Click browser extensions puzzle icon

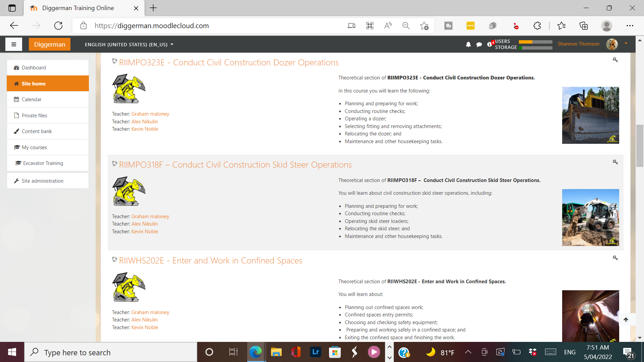click(x=537, y=26)
